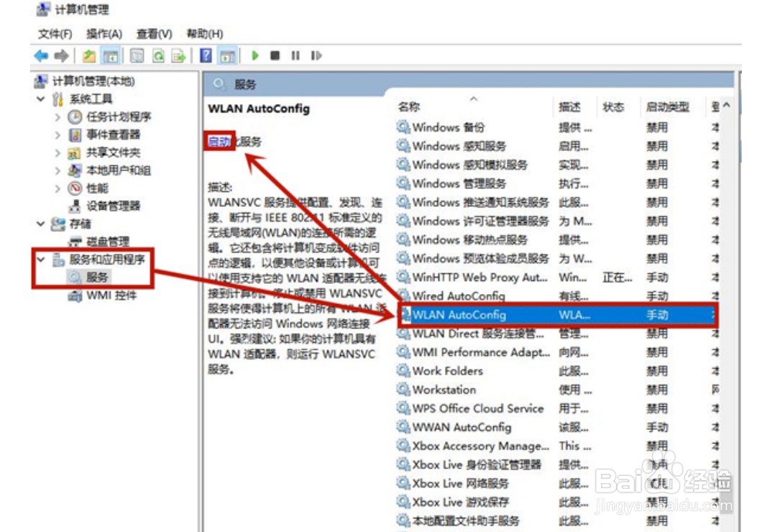Click the Export List toolbar icon

(178, 55)
